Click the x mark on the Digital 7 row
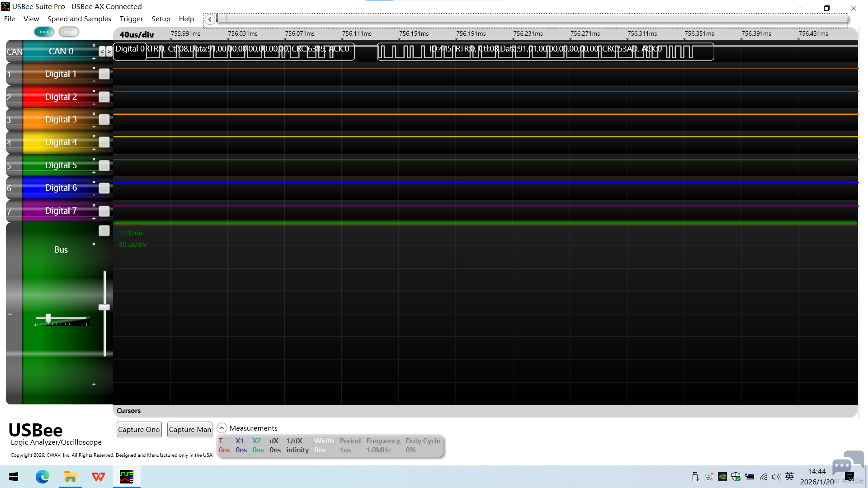Viewport: 868px width, 488px height. (x=94, y=205)
